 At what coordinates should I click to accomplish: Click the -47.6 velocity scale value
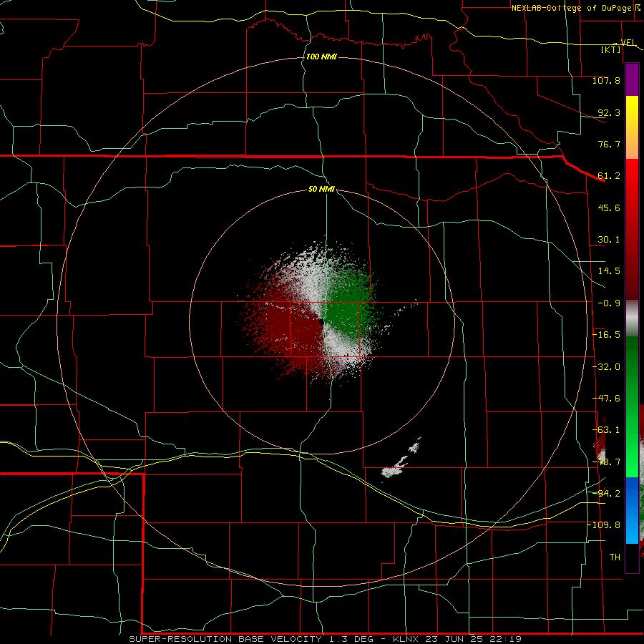pyautogui.click(x=607, y=399)
